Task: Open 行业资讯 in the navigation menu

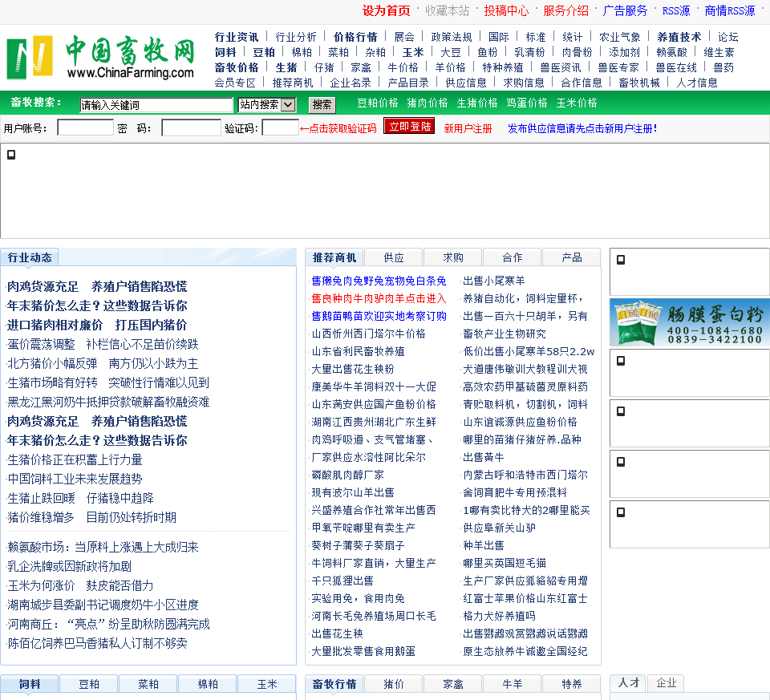Action: pyautogui.click(x=237, y=37)
